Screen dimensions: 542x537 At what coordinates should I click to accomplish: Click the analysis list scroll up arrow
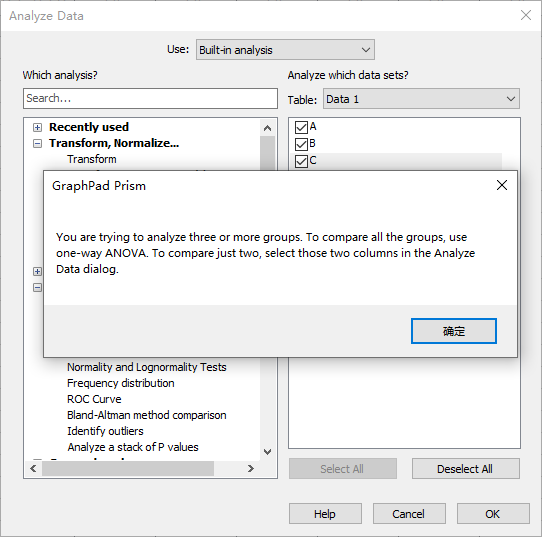click(267, 128)
